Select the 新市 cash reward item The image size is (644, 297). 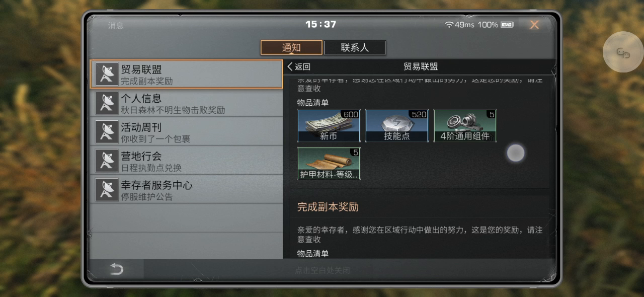point(329,125)
